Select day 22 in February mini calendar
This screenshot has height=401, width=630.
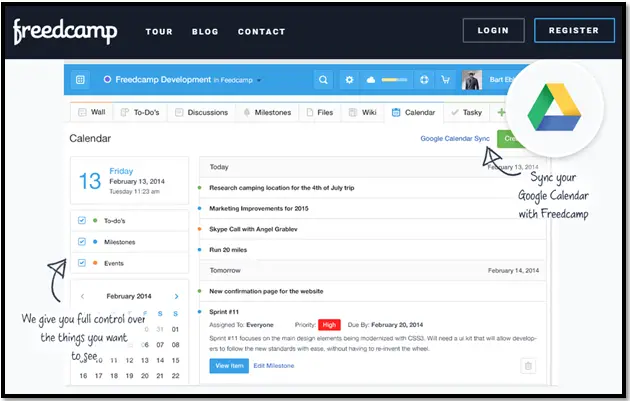click(175, 376)
